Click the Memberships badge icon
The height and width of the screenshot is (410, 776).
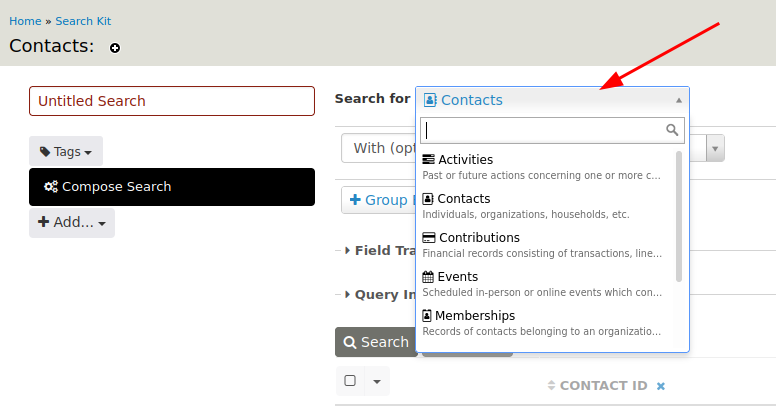[427, 316]
